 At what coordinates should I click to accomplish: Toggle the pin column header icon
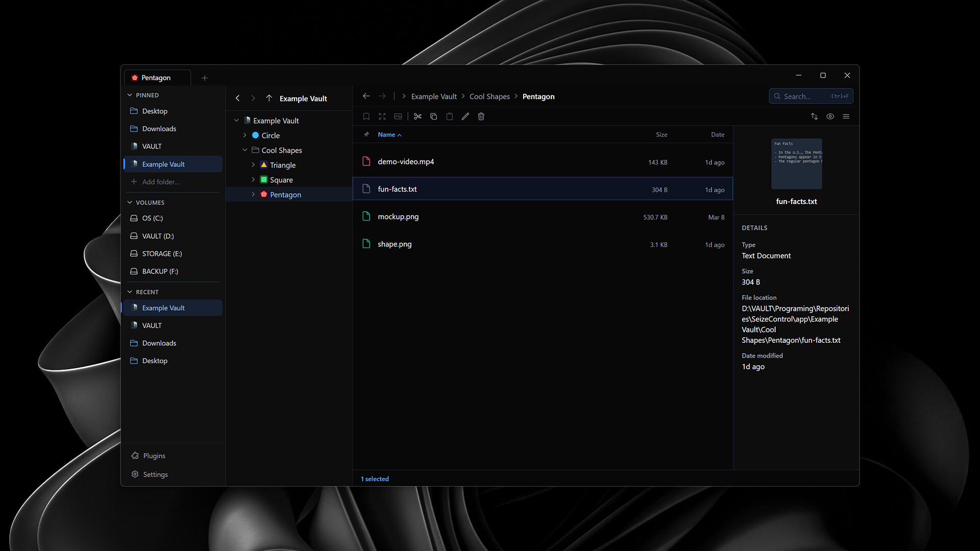click(366, 135)
